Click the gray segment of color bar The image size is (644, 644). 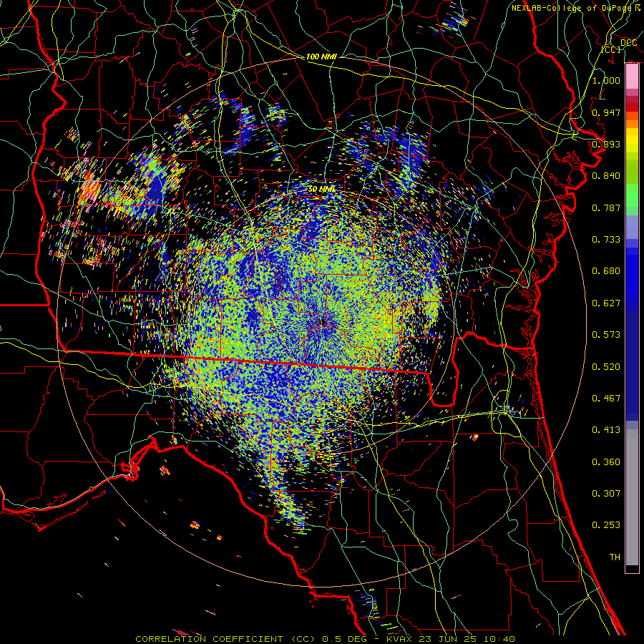(x=632, y=497)
